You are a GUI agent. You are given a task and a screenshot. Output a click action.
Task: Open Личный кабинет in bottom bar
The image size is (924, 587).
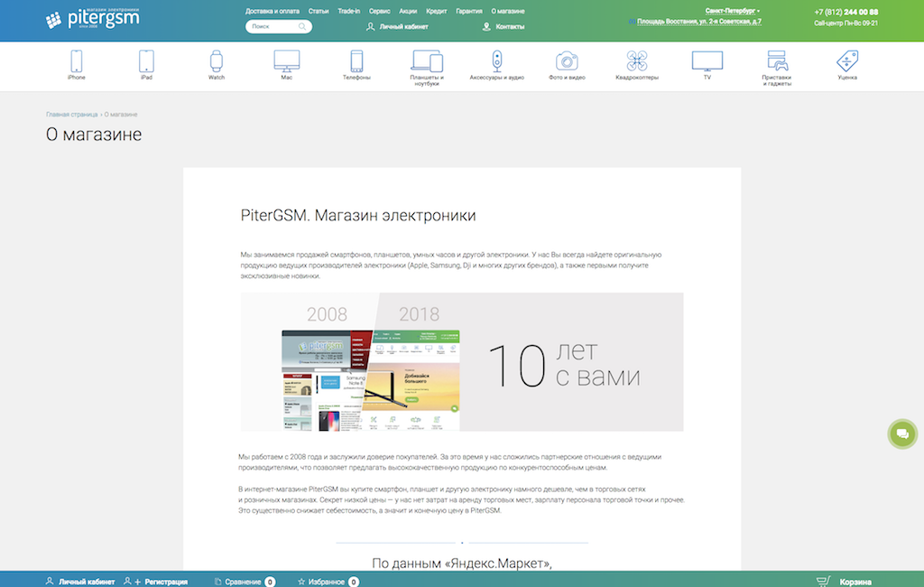pos(80,582)
